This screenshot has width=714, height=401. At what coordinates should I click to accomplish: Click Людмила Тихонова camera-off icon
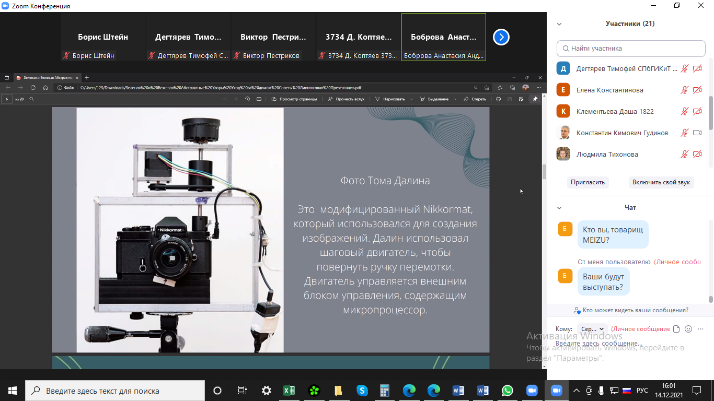point(697,154)
